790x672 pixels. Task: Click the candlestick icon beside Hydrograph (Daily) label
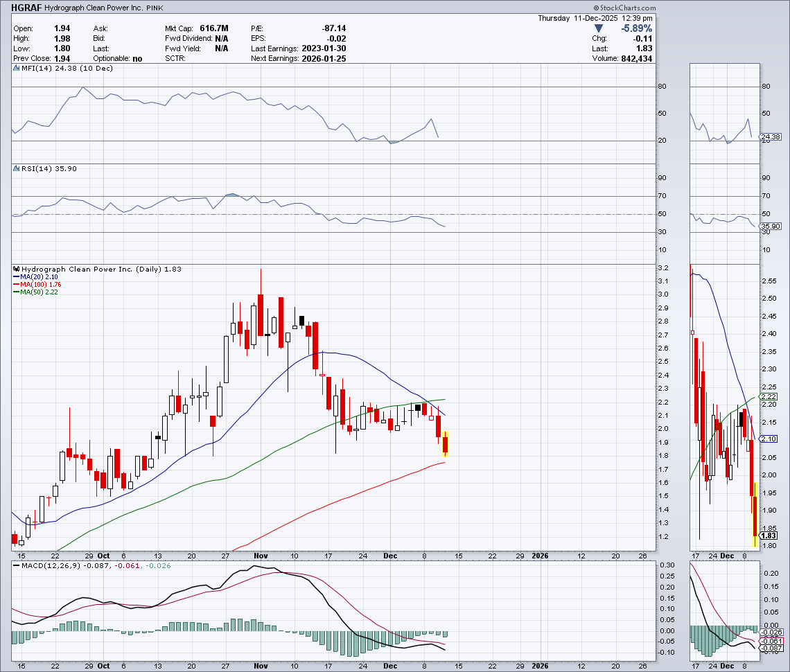click(17, 269)
